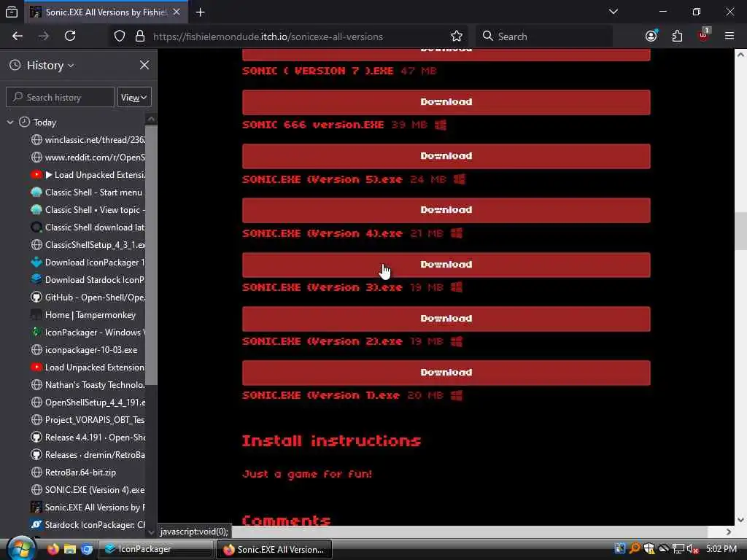
Task: Click the Search history field
Action: [60, 97]
